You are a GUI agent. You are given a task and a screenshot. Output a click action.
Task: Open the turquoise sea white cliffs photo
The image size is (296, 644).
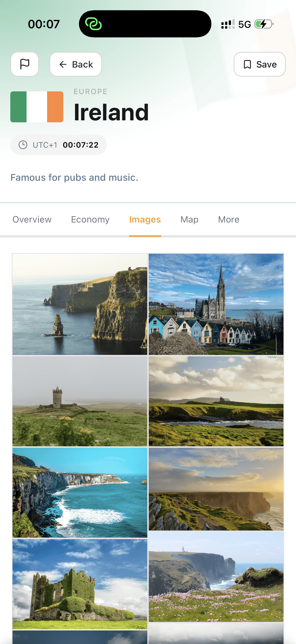pos(80,492)
